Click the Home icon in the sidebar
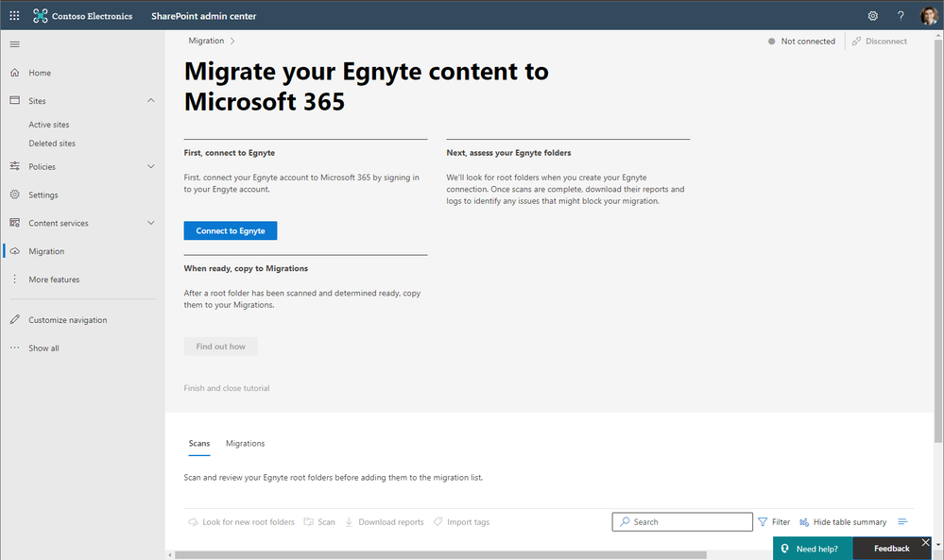The height and width of the screenshot is (560, 944). [x=14, y=73]
